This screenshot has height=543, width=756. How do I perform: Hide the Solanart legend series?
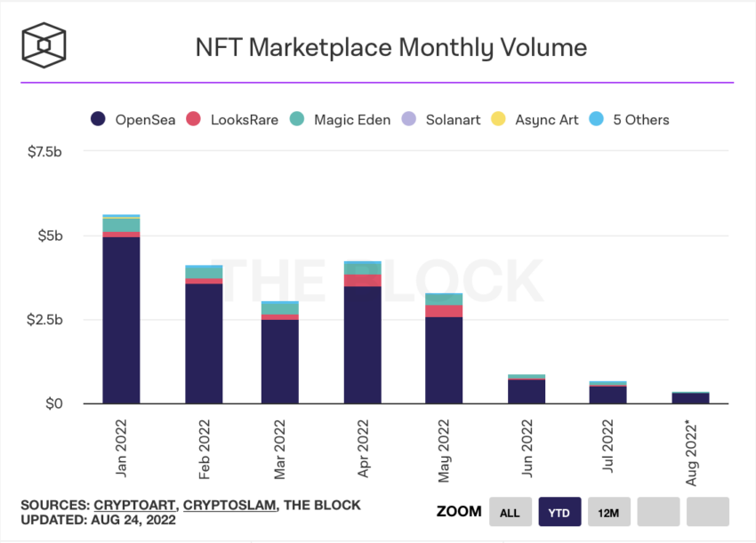click(441, 119)
